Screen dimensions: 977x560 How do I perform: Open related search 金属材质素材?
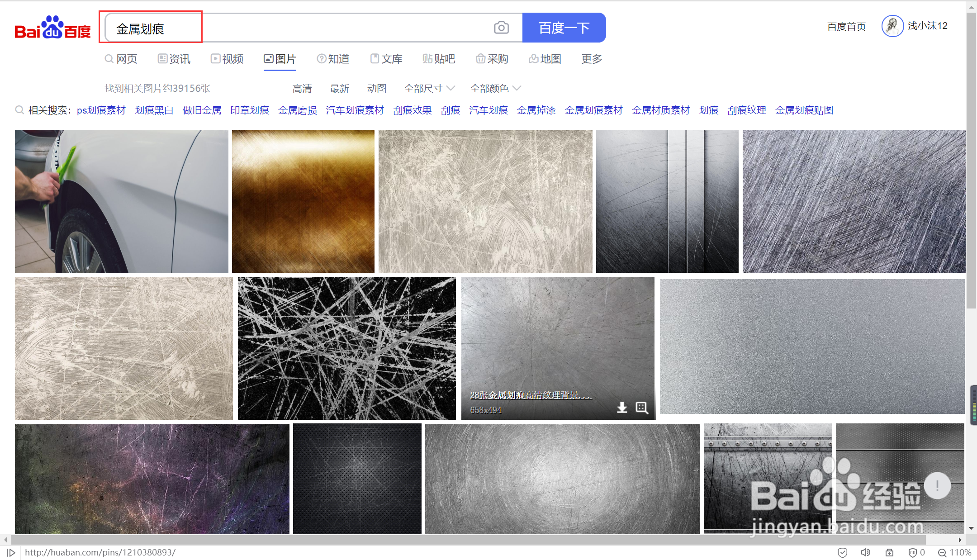click(661, 110)
